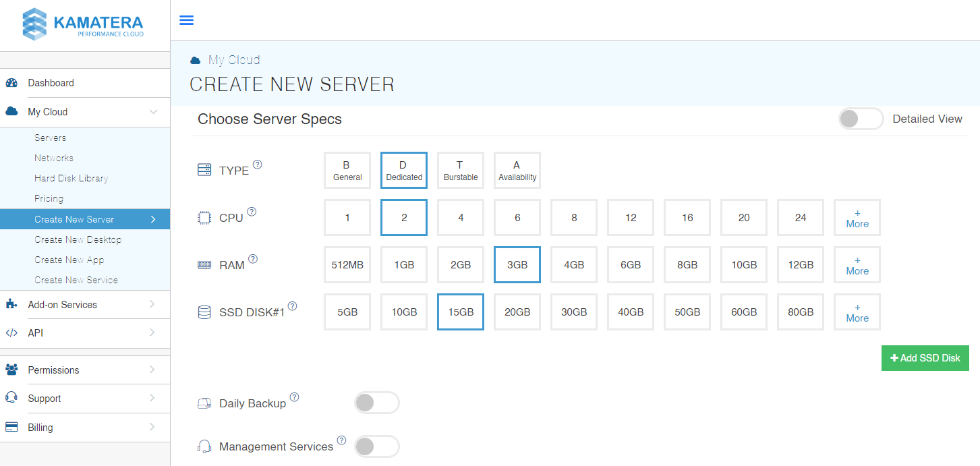Click the API code icon
Viewport: 980px width, 466px height.
point(11,332)
